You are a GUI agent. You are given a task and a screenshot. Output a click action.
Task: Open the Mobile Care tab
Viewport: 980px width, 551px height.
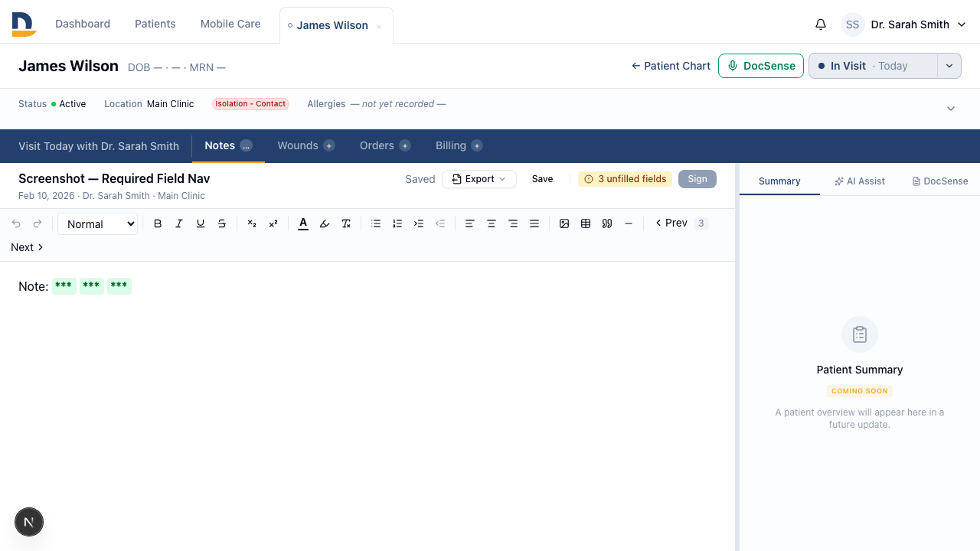coord(230,24)
